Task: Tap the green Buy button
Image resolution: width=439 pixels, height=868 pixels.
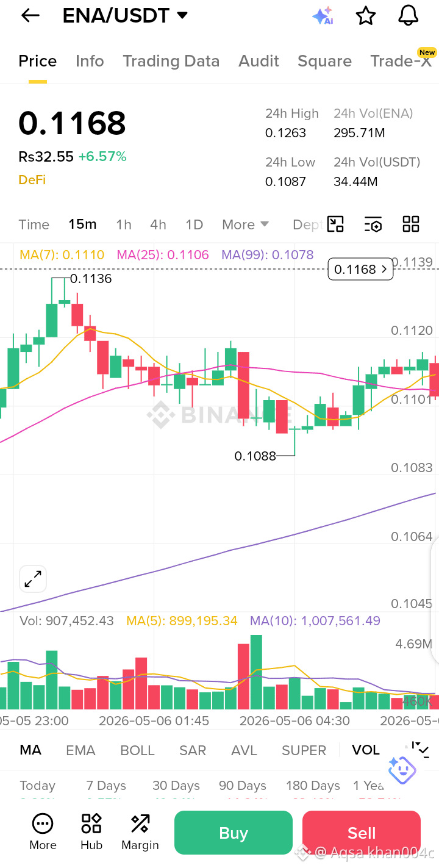Action: coord(234,833)
